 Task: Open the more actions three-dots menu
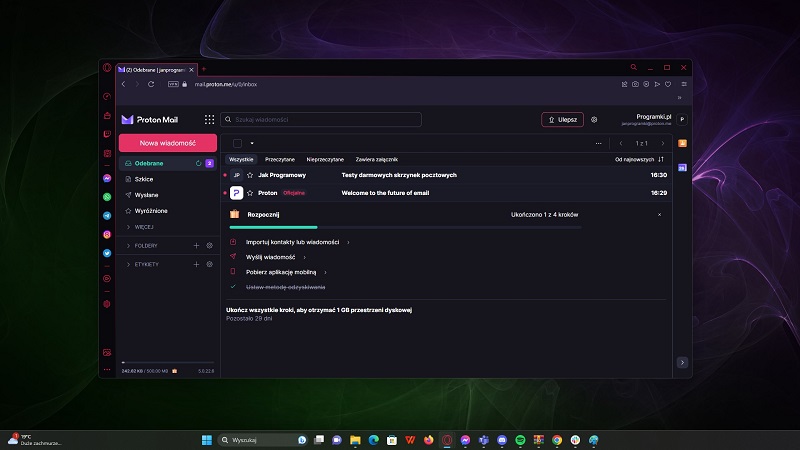tap(598, 143)
